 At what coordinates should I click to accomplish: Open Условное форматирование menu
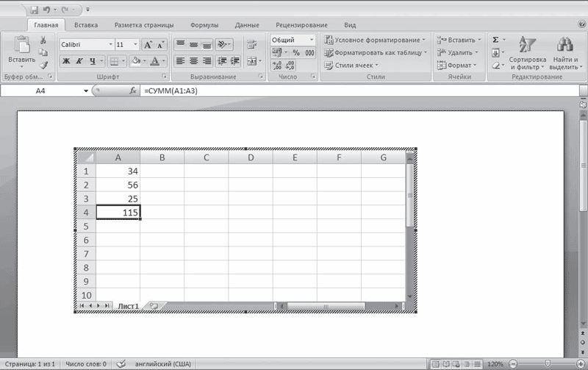[375, 40]
